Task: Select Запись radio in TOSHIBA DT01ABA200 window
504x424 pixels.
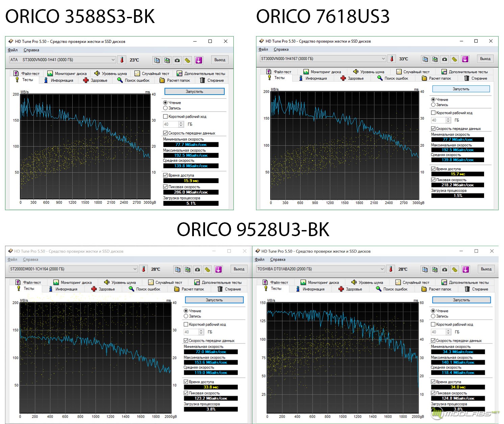Action: (x=433, y=316)
